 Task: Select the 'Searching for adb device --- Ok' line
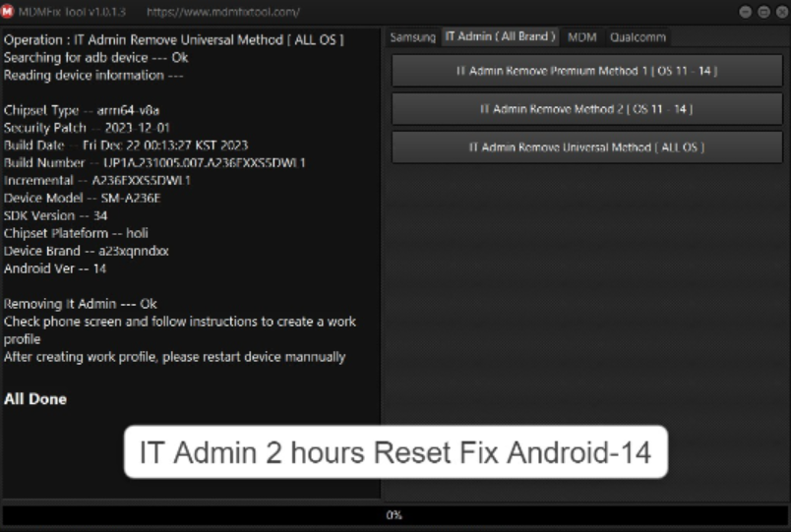(x=95, y=57)
